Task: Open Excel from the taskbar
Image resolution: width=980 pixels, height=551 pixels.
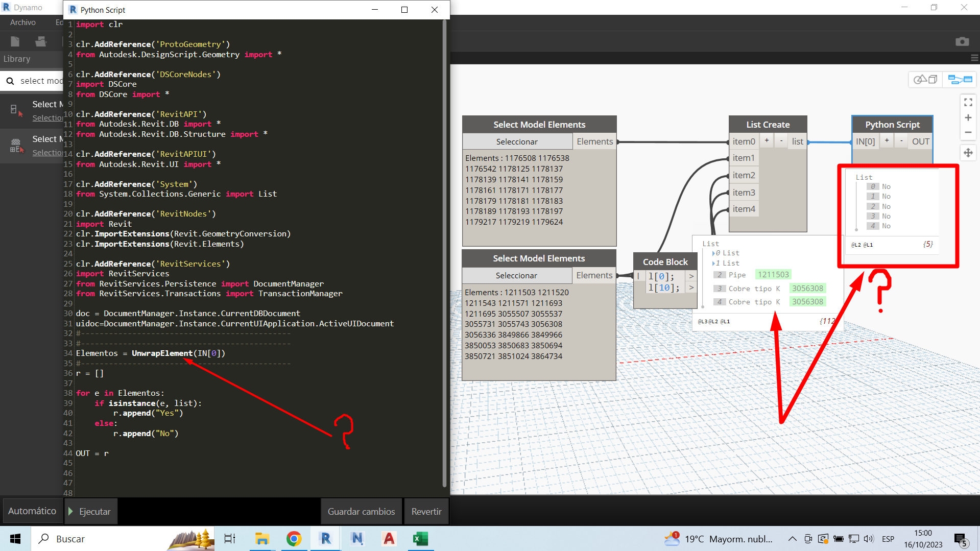Action: (x=420, y=539)
